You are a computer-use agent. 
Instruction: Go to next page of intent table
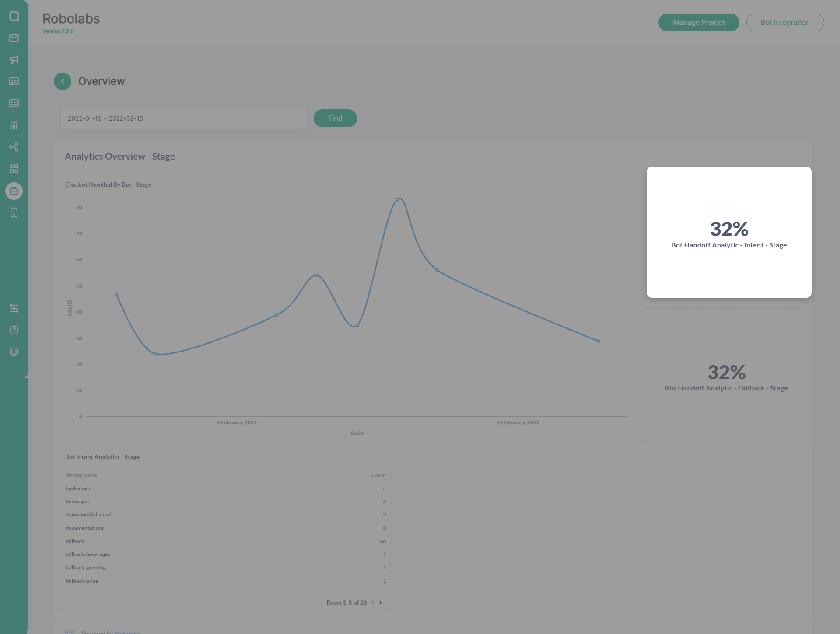381,603
